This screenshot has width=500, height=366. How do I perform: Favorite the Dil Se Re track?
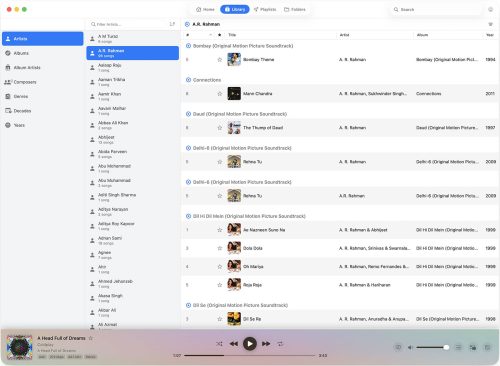click(x=219, y=319)
